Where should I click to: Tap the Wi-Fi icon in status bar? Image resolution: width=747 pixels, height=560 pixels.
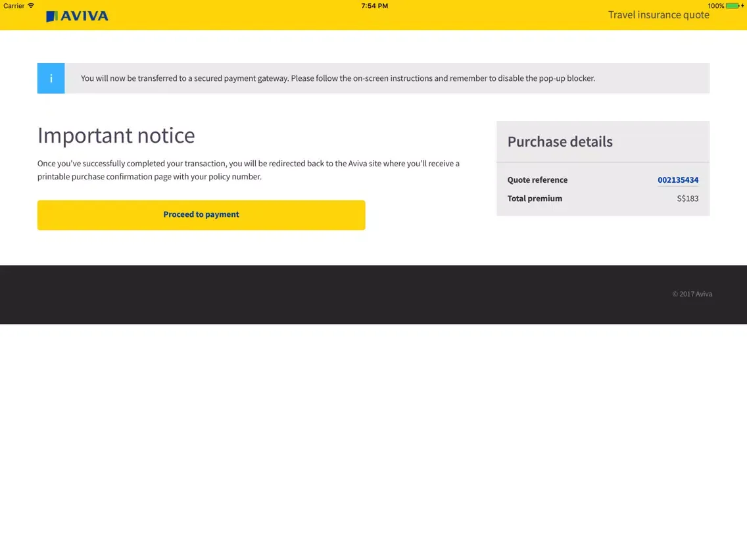(31, 6)
